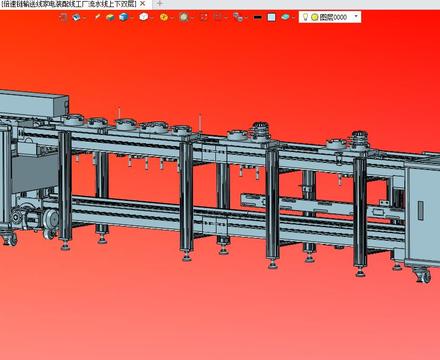This screenshot has height=360, width=440.
Task: Expand the dropdown beside gray assembly icon
Action: pyautogui.click(x=245, y=18)
